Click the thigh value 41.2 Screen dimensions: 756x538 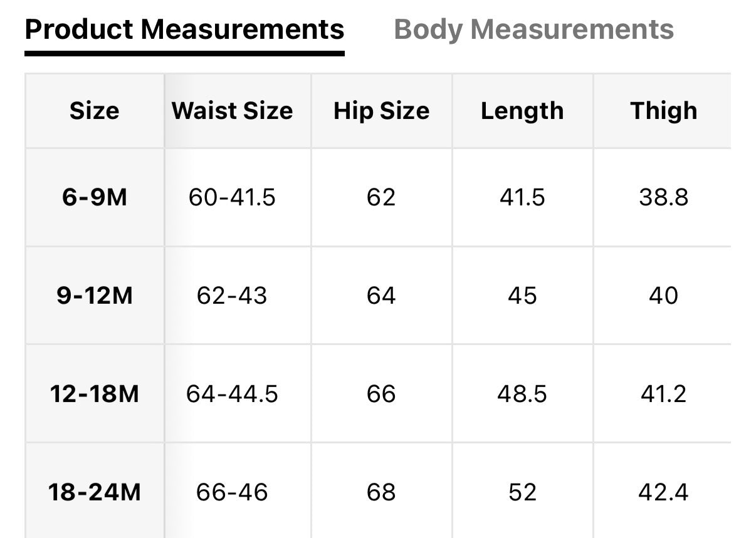tap(663, 394)
